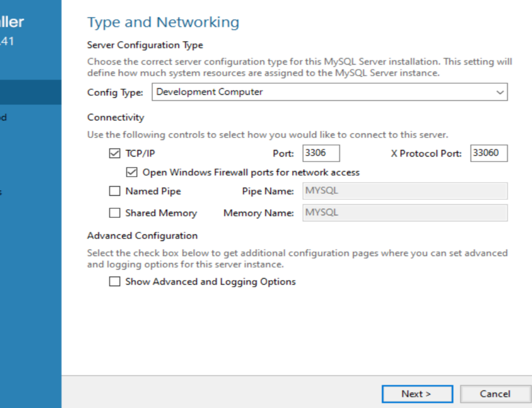Click the Advanced Configuration section label
Viewport: 532px width, 408px height.
[x=142, y=235]
